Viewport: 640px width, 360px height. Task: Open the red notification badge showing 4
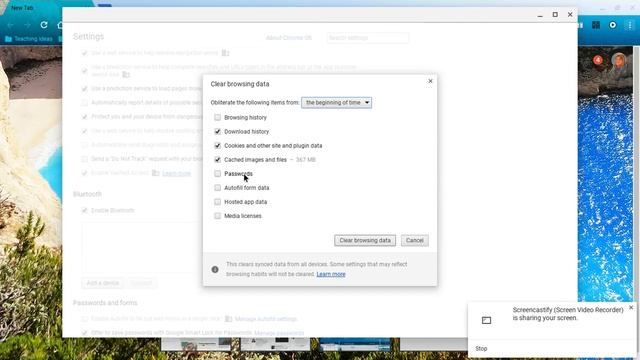pyautogui.click(x=598, y=60)
